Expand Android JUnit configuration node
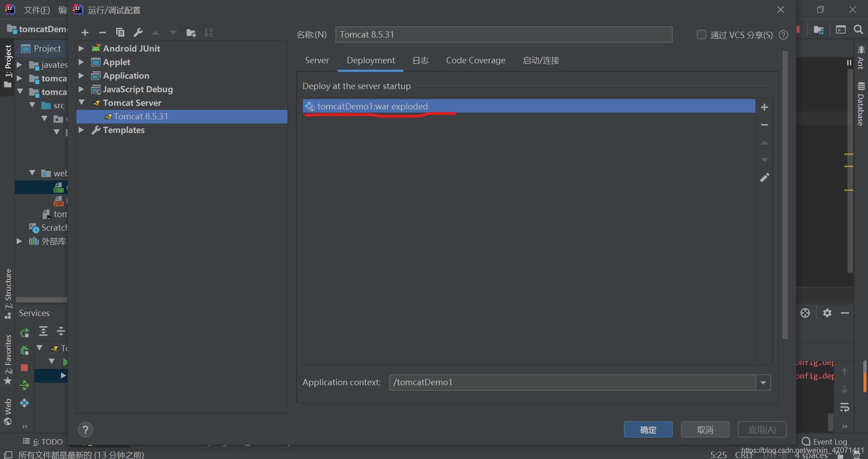Screen dimensions: 868x459 (x=81, y=48)
